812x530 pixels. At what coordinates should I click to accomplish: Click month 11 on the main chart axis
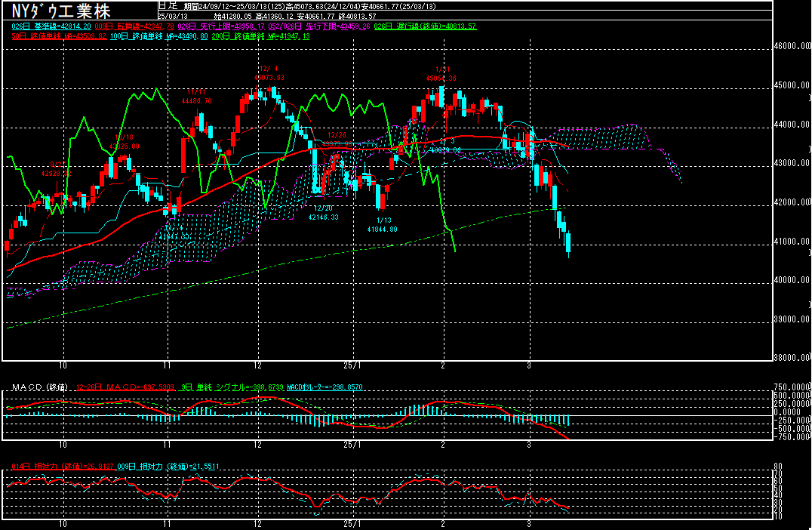tap(167, 365)
